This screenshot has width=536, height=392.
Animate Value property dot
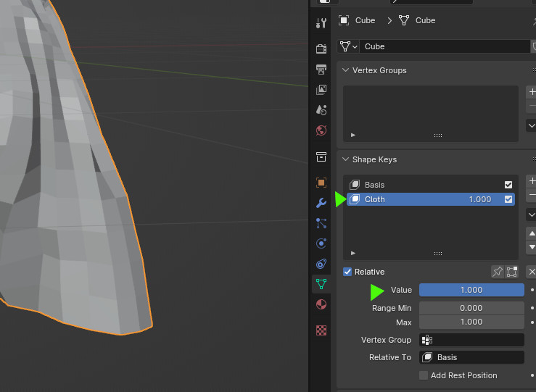(532, 290)
